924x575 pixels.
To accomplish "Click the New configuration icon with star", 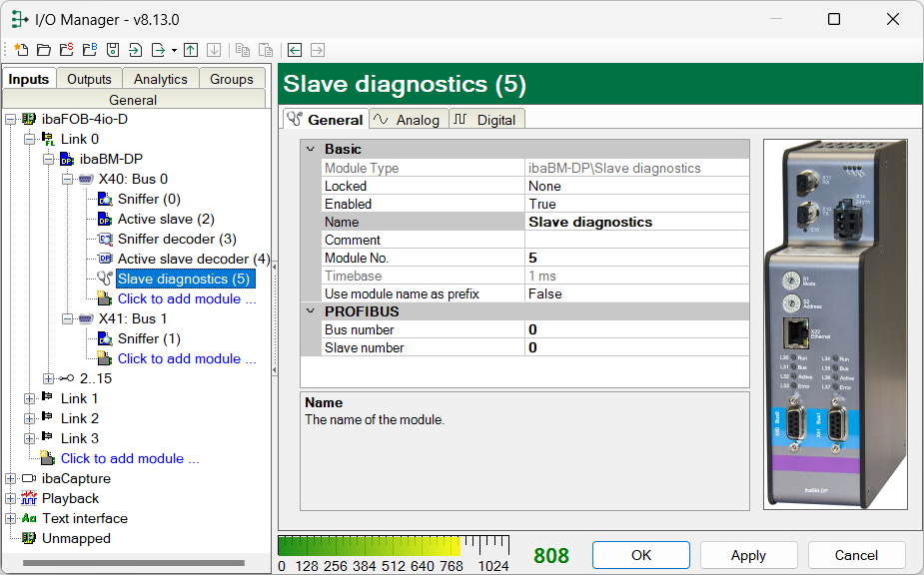I will (21, 50).
